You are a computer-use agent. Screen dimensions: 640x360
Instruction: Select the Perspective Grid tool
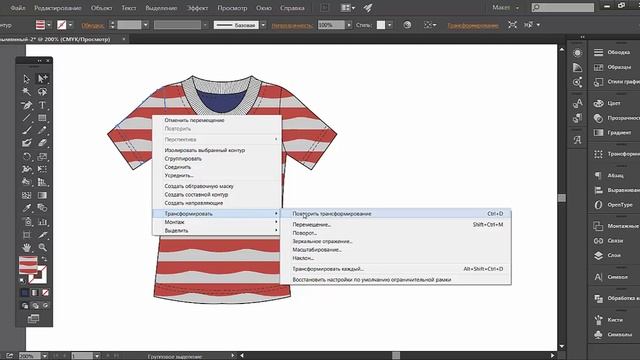(42, 182)
